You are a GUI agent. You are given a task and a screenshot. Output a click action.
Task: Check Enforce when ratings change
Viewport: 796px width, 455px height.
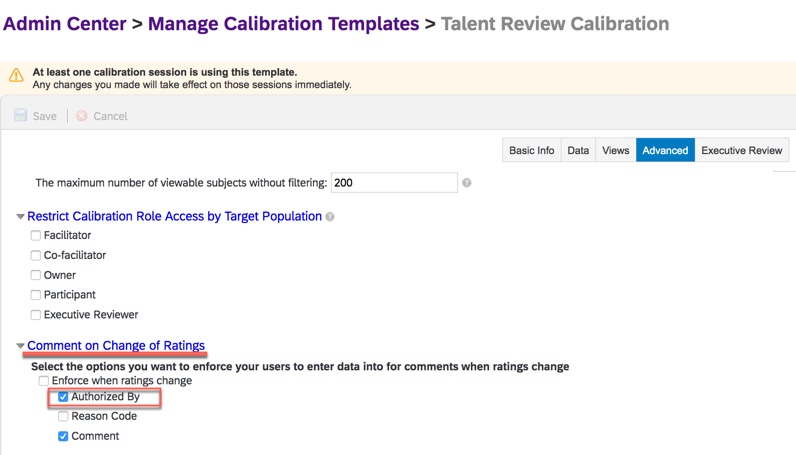click(44, 381)
